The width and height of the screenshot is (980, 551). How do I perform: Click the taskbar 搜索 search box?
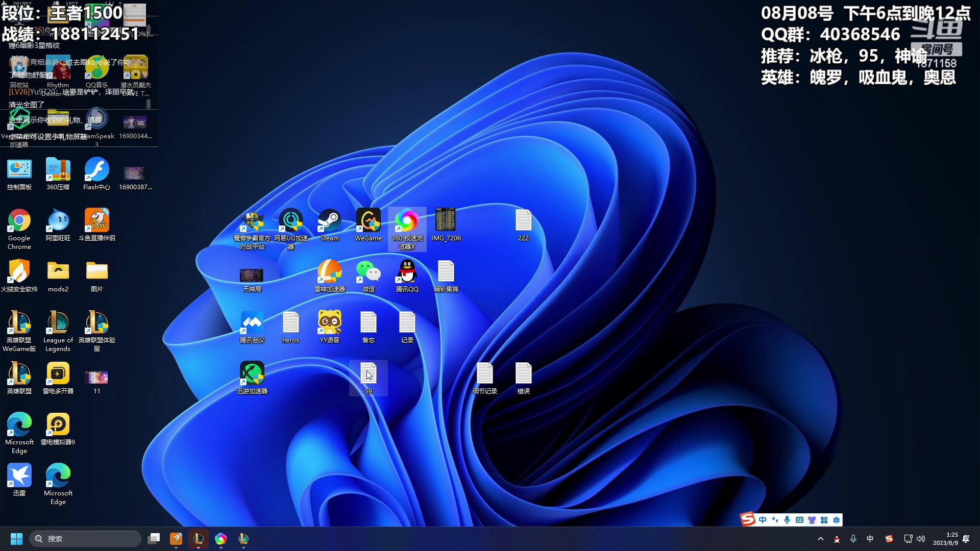pyautogui.click(x=85, y=539)
